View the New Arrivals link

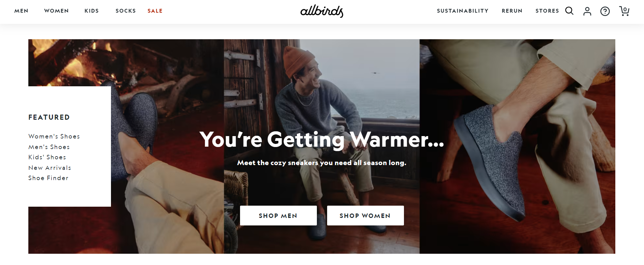50,168
